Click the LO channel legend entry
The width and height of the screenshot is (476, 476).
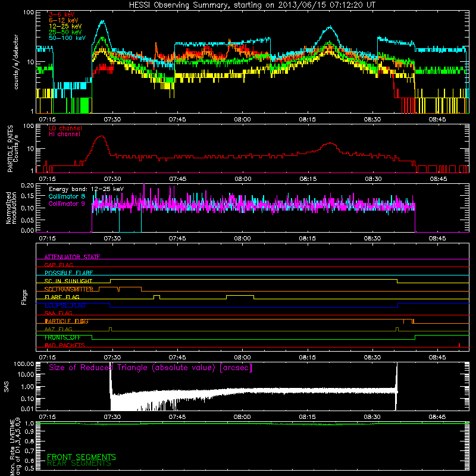(x=65, y=128)
